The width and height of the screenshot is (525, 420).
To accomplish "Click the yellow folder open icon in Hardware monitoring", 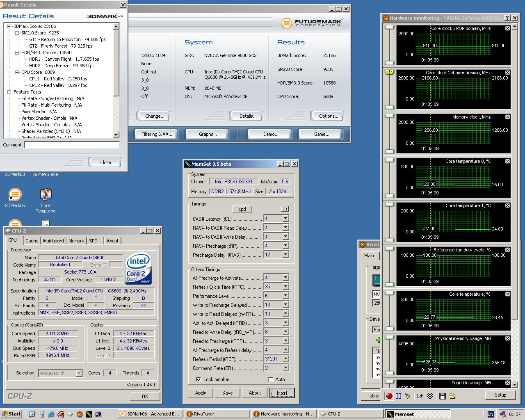I will (x=452, y=396).
